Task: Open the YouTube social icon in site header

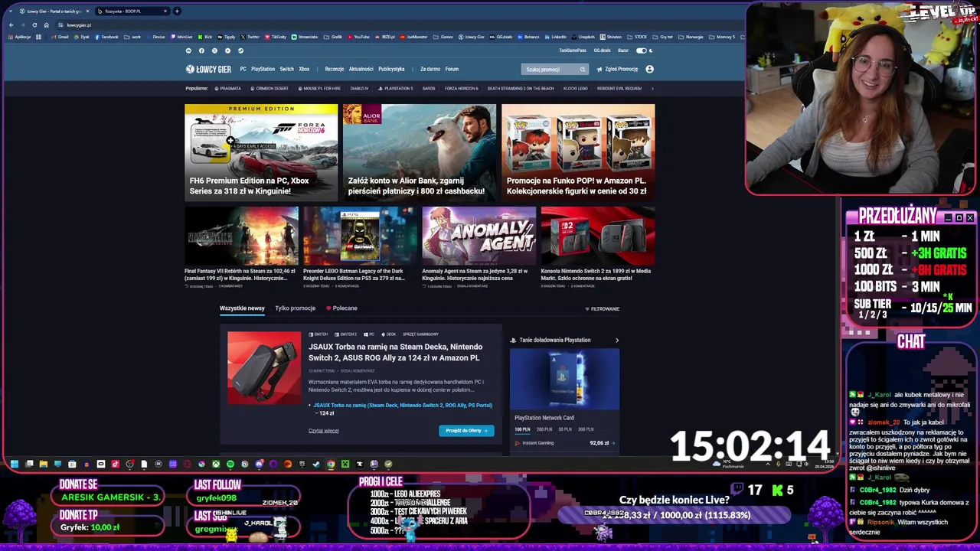Action: [227, 51]
